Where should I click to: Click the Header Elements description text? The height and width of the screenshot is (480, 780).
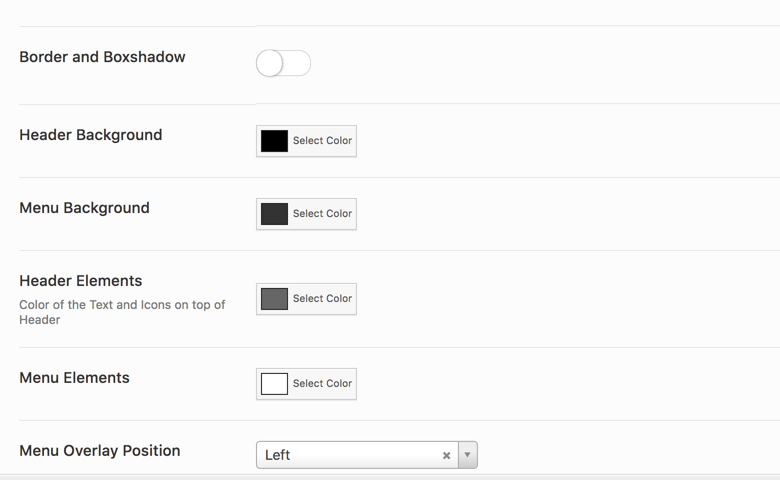point(122,312)
